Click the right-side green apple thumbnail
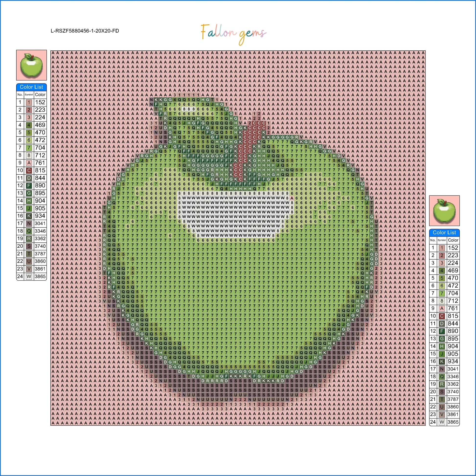This screenshot has width=476, height=476. click(444, 211)
